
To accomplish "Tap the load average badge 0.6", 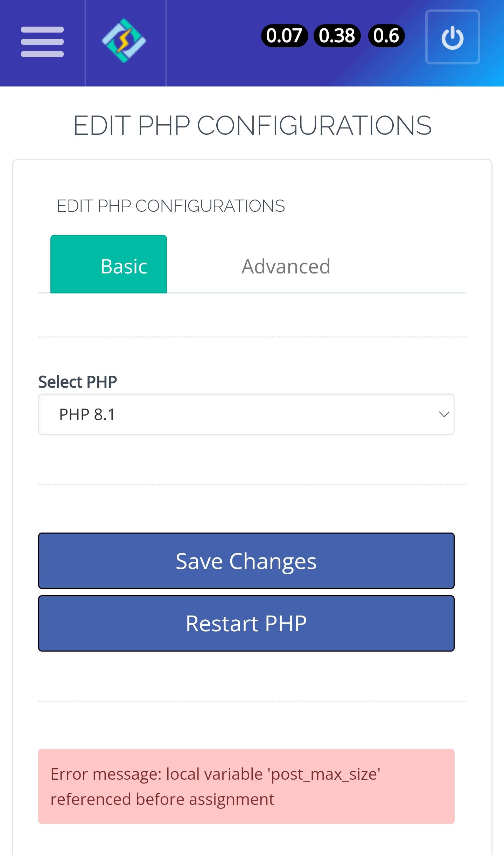I will tap(385, 35).
